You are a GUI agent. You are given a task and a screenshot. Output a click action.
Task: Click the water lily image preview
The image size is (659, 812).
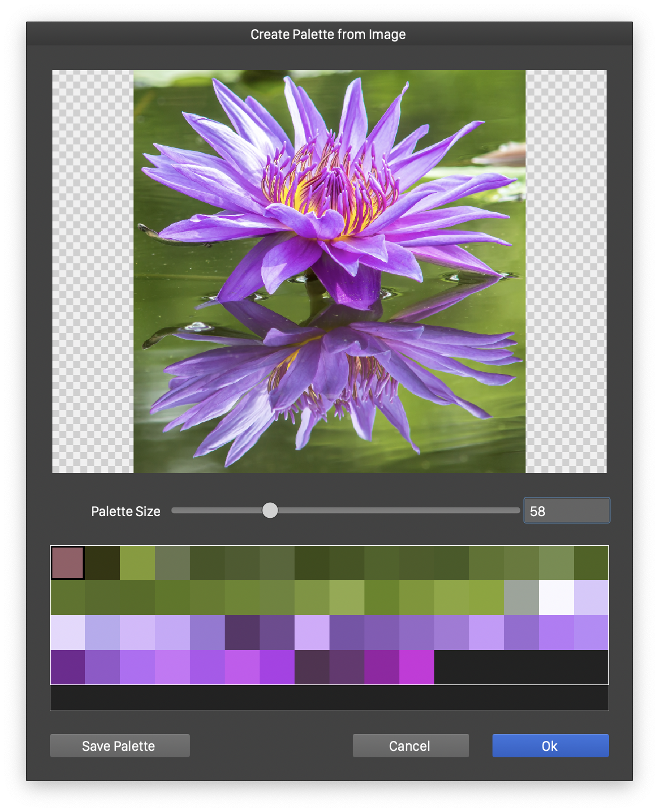click(329, 271)
